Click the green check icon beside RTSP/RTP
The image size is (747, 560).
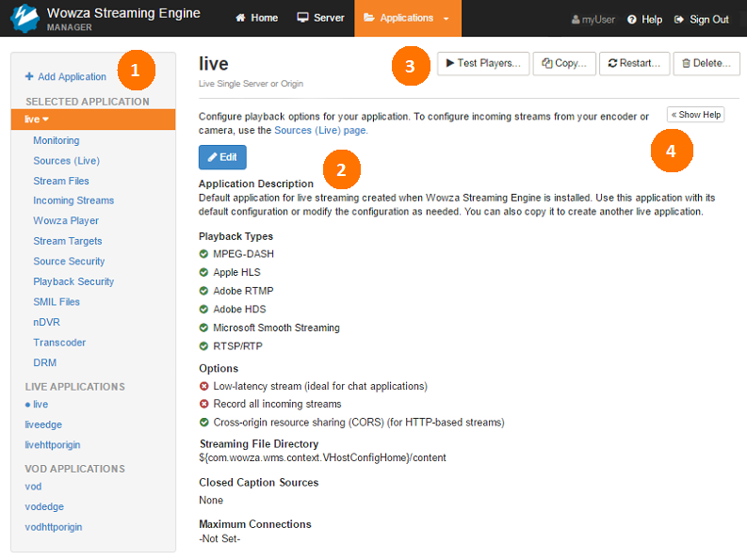tap(203, 346)
